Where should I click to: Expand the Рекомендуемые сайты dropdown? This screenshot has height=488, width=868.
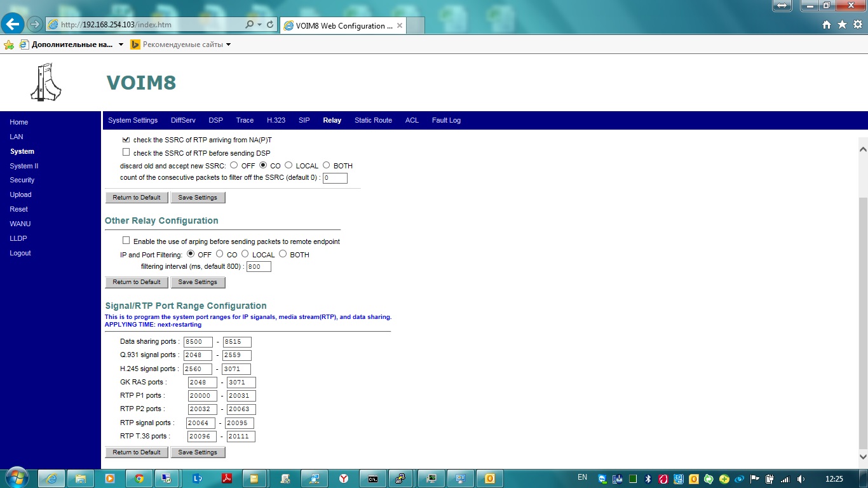tap(229, 44)
